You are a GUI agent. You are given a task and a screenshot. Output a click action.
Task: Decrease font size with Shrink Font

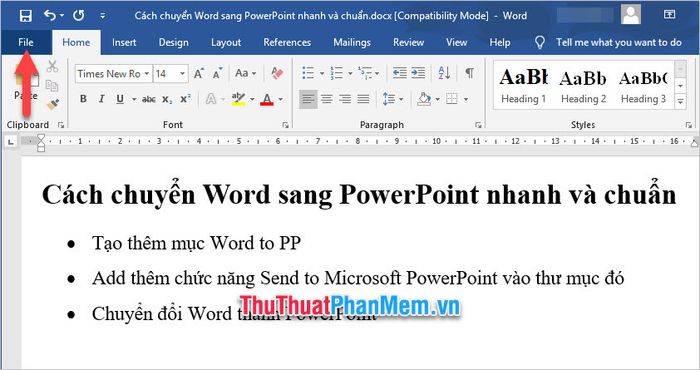tap(217, 73)
